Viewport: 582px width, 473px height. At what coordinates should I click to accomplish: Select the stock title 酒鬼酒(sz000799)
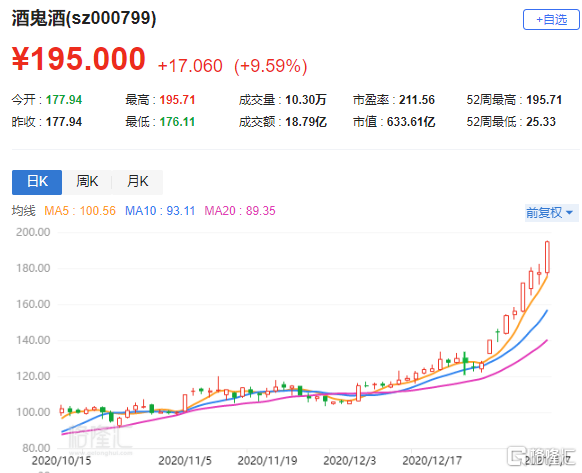[84, 18]
